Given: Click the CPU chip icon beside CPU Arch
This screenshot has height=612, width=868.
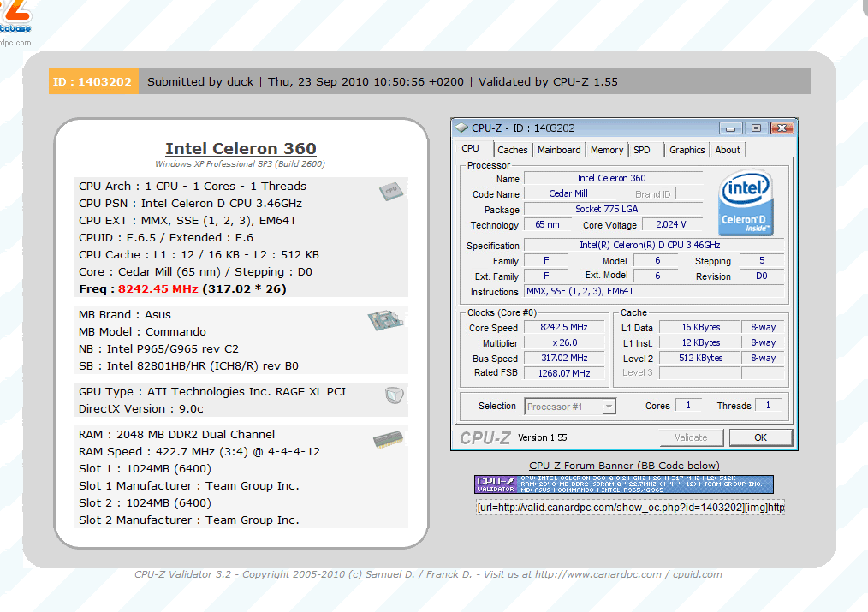Looking at the screenshot, I should coord(391,191).
